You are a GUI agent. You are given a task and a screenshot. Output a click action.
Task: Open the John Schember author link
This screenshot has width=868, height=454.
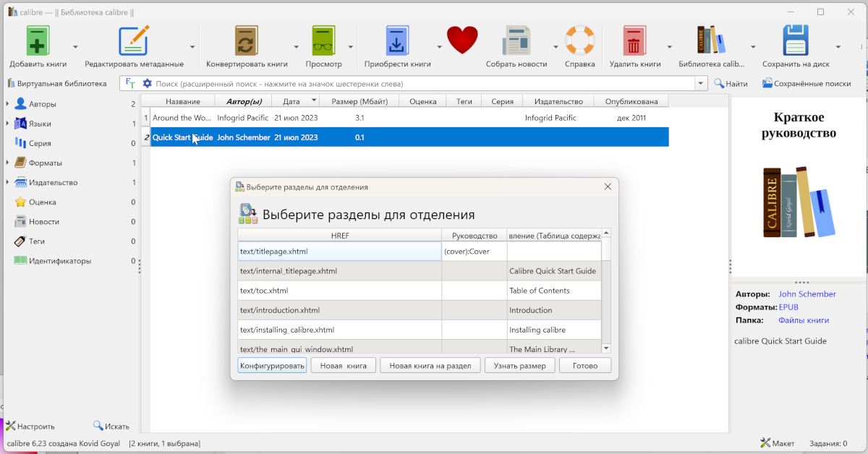pyautogui.click(x=807, y=294)
